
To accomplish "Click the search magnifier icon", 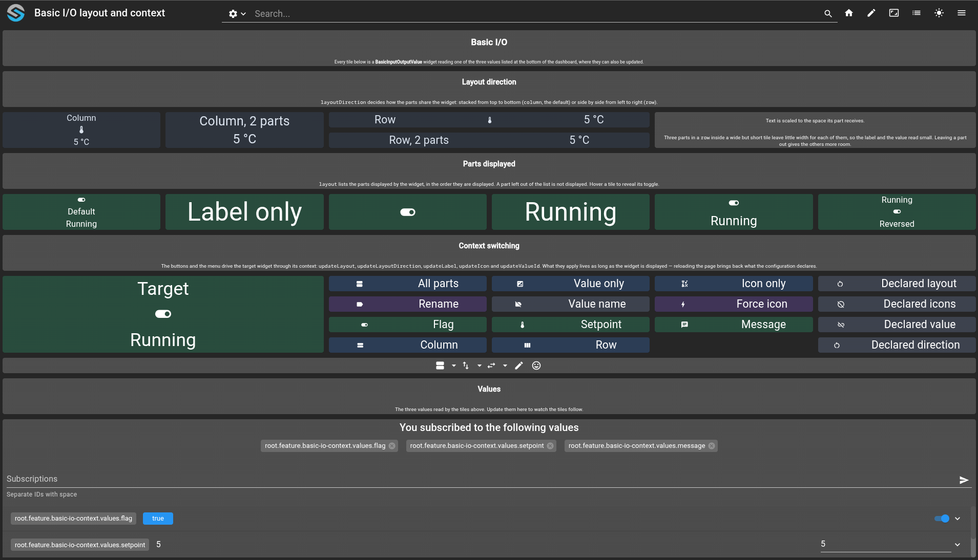I will pyautogui.click(x=828, y=14).
